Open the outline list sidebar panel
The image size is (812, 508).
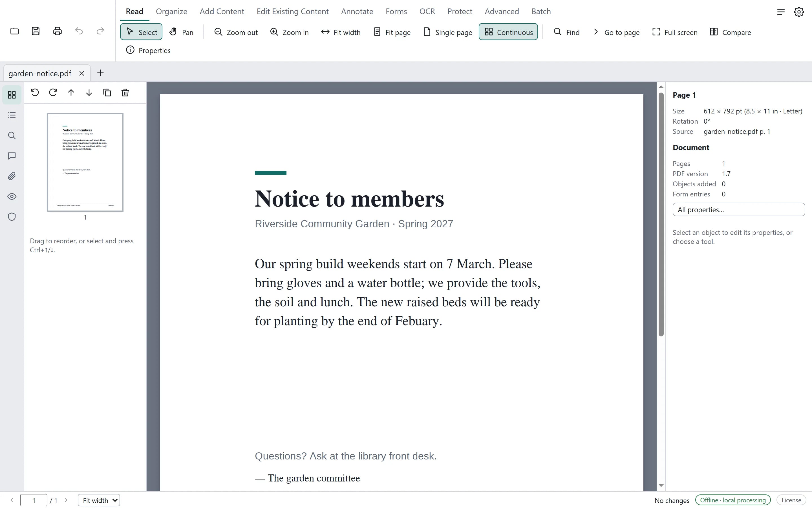[x=12, y=115]
